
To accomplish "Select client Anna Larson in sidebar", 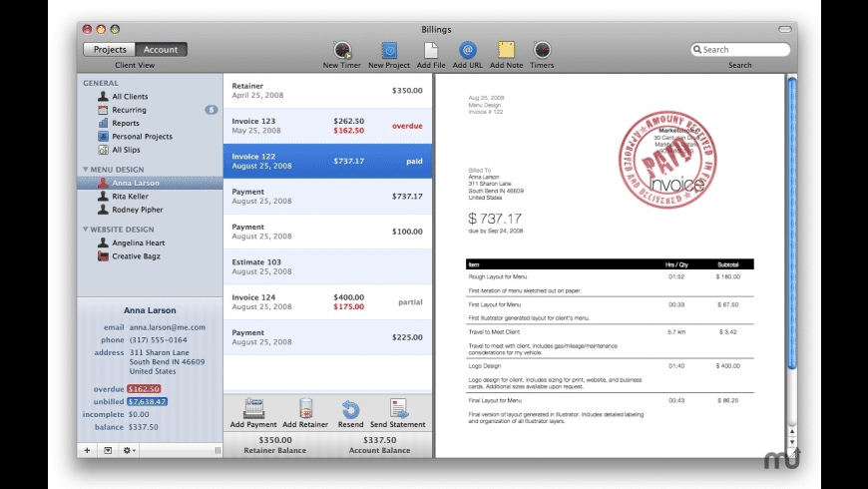I will pos(150,183).
